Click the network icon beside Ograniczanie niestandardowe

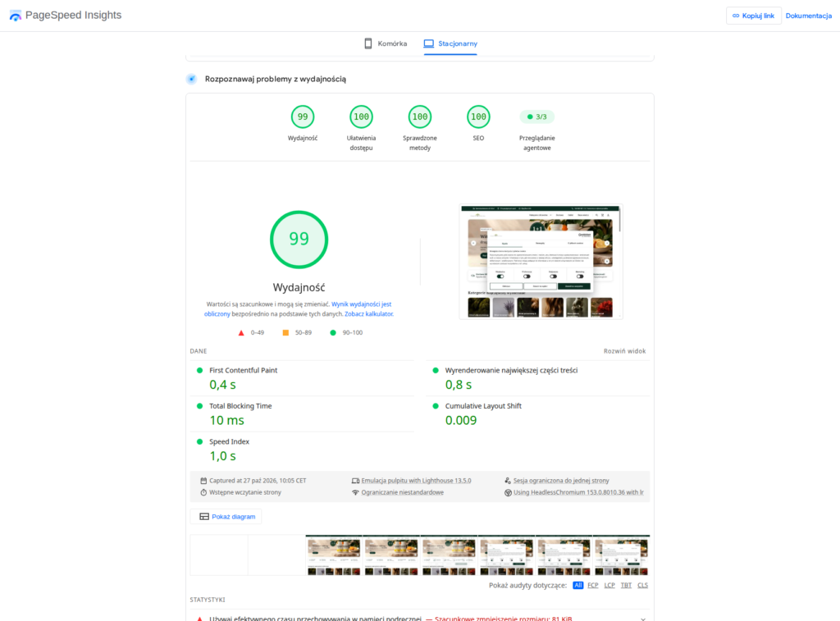coord(355,492)
